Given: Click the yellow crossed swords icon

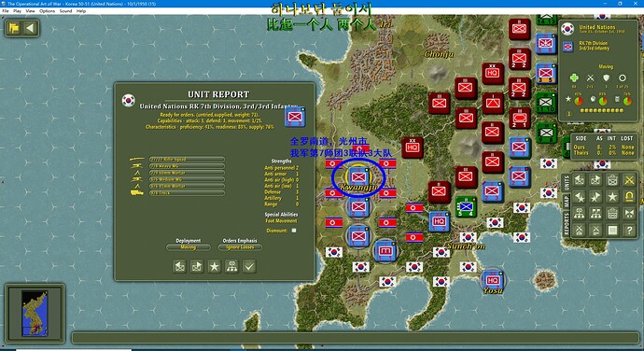Looking at the screenshot, I should (x=629, y=179).
